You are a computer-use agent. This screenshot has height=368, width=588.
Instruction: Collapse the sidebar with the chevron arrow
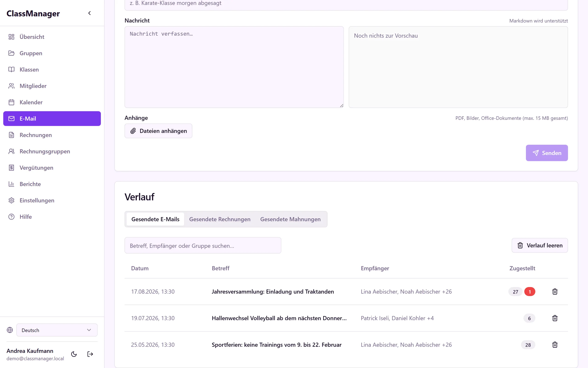pyautogui.click(x=89, y=13)
